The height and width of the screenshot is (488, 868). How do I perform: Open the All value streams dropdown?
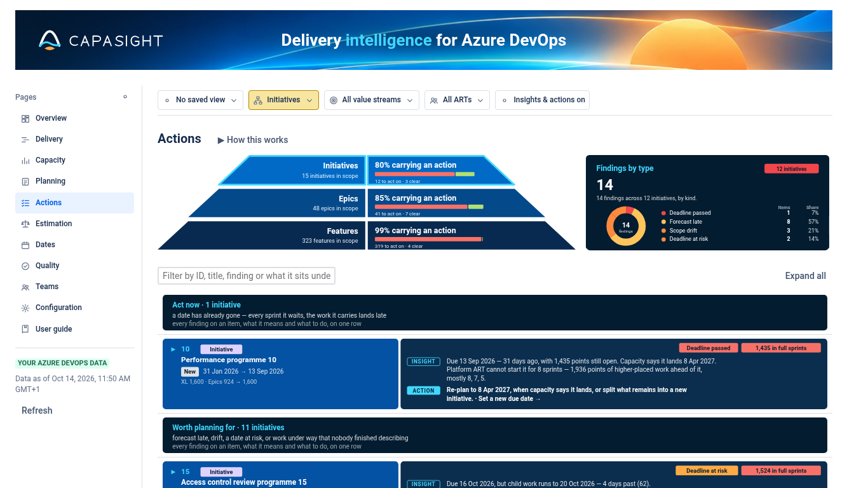[372, 100]
